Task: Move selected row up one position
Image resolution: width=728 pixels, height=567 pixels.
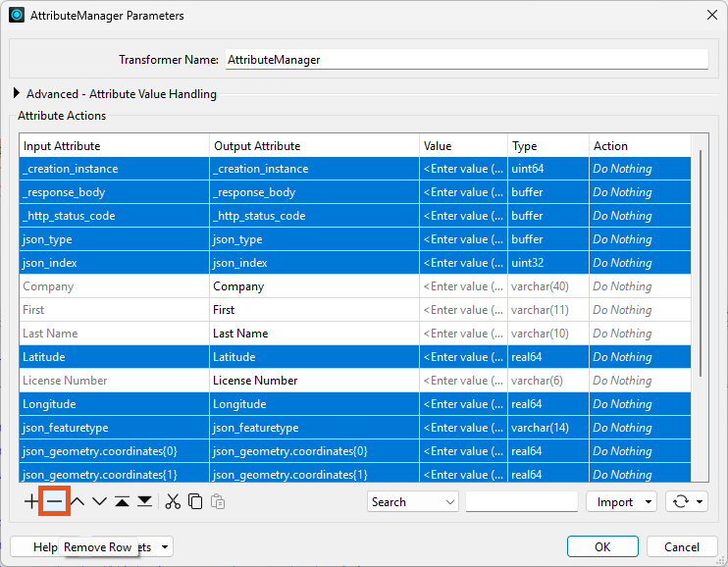Action: coord(78,501)
